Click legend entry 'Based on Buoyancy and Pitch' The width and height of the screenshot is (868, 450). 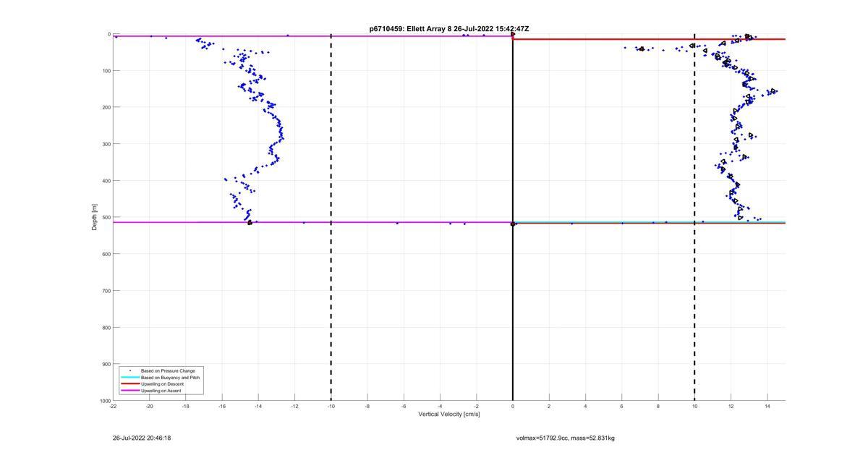point(171,378)
